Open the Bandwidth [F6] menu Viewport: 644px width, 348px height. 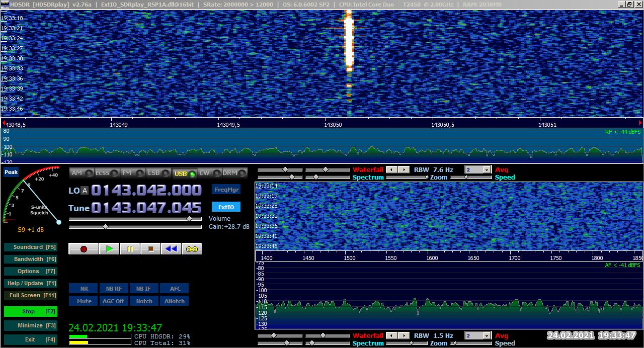[x=30, y=259]
